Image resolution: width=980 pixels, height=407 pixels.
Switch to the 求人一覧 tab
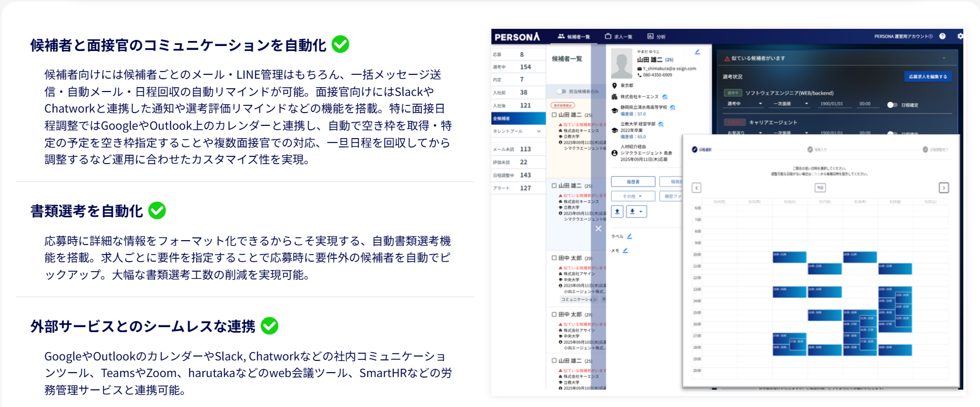pos(618,37)
